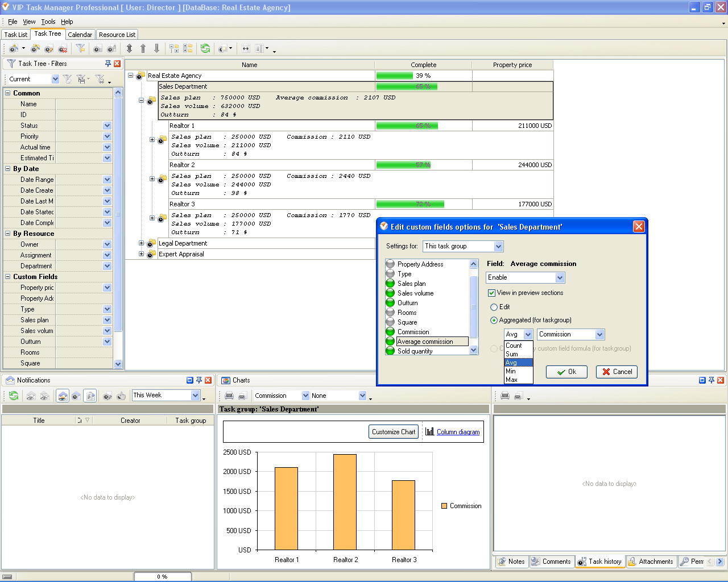Switch to the Task List tab
Screen dimensions: 728x582
[16, 35]
